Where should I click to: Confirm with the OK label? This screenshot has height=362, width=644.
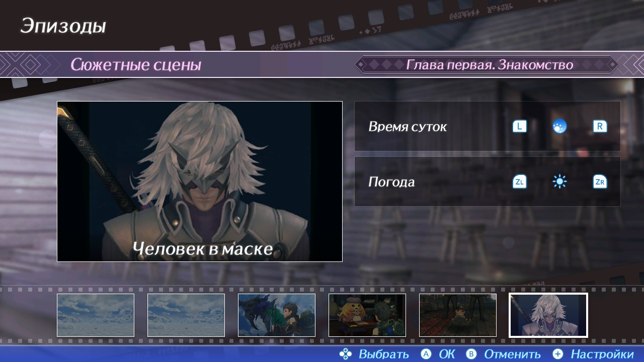pos(447,354)
